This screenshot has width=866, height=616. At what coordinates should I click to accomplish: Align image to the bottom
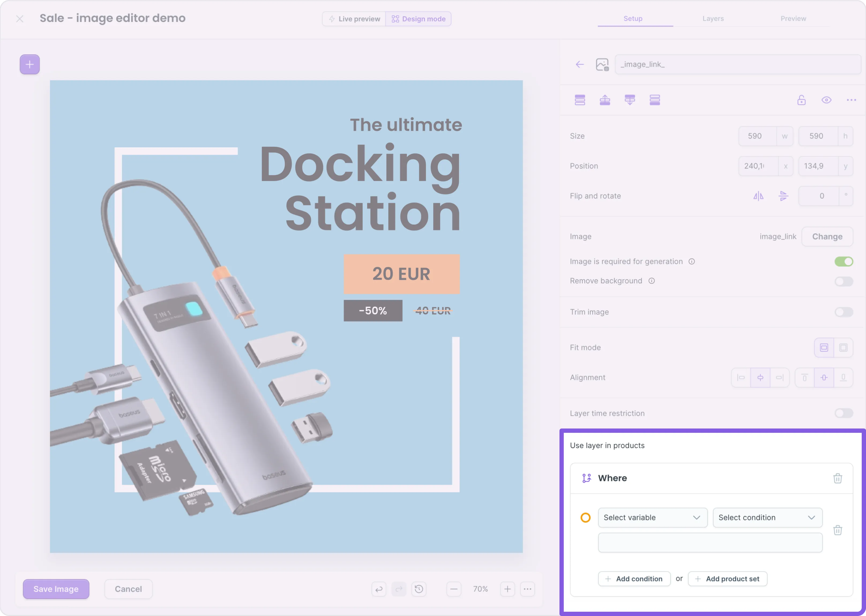[x=843, y=378]
